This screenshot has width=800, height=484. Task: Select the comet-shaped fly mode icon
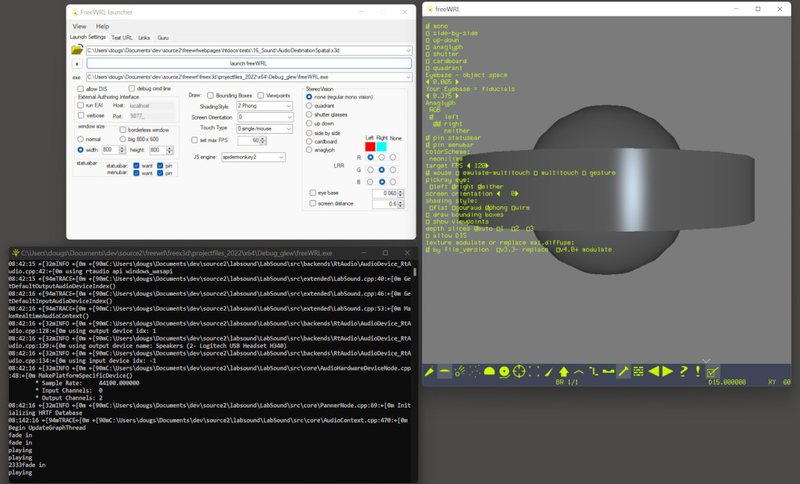pos(459,372)
